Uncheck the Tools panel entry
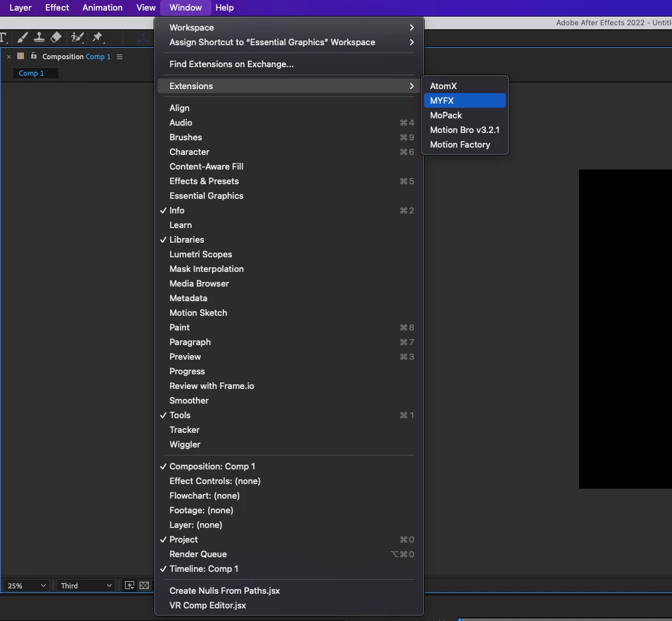672x621 pixels. (289, 415)
